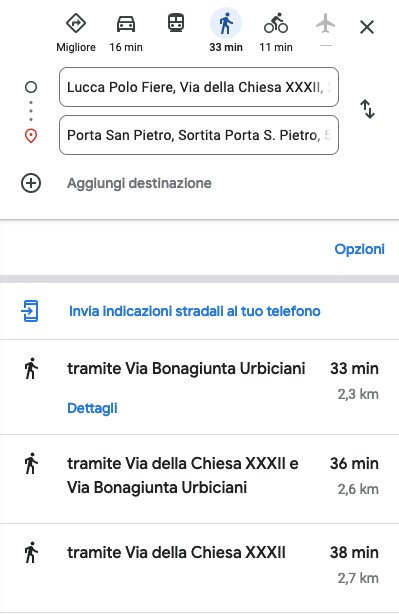The height and width of the screenshot is (615, 399).
Task: Switch to driving mode car icon
Action: (126, 24)
